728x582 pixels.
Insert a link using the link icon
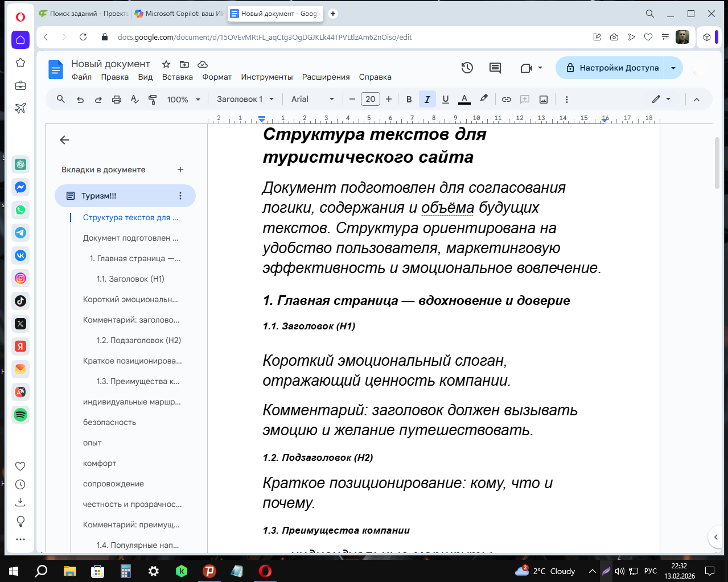(x=506, y=99)
